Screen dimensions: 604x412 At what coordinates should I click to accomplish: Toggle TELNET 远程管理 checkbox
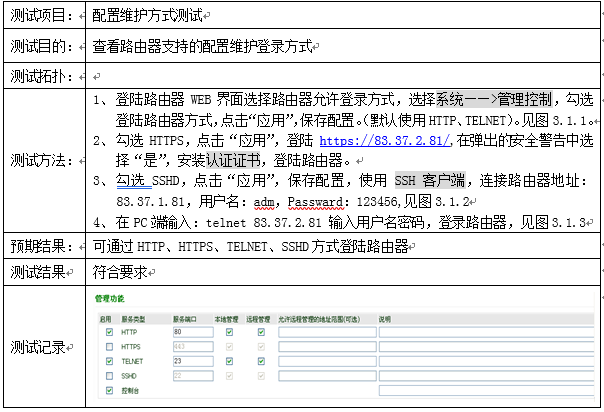pyautogui.click(x=261, y=360)
